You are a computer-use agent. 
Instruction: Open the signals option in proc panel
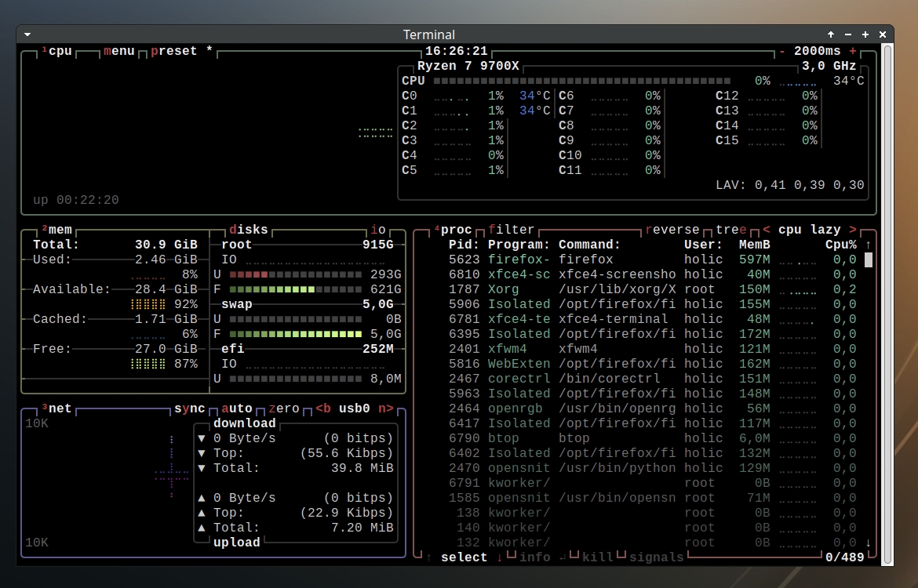click(656, 557)
